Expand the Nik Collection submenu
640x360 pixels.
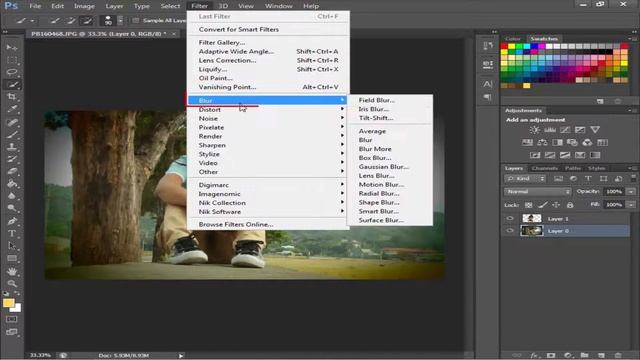pyautogui.click(x=267, y=203)
